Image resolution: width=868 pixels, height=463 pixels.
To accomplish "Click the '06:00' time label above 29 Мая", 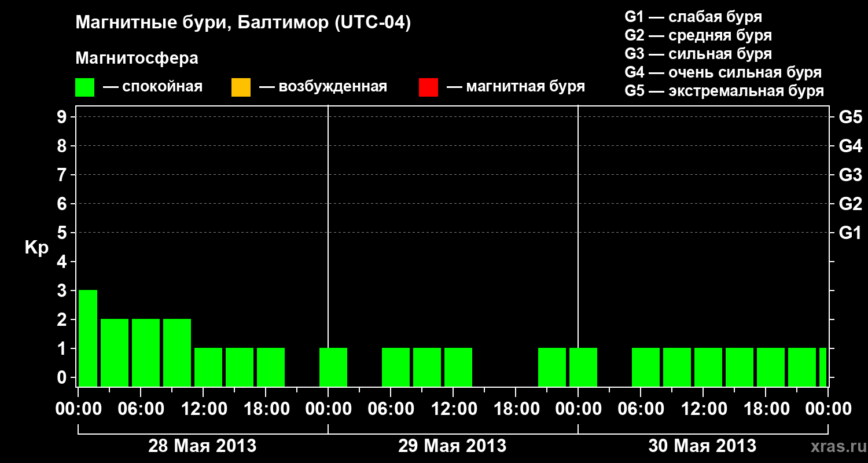I will click(390, 409).
